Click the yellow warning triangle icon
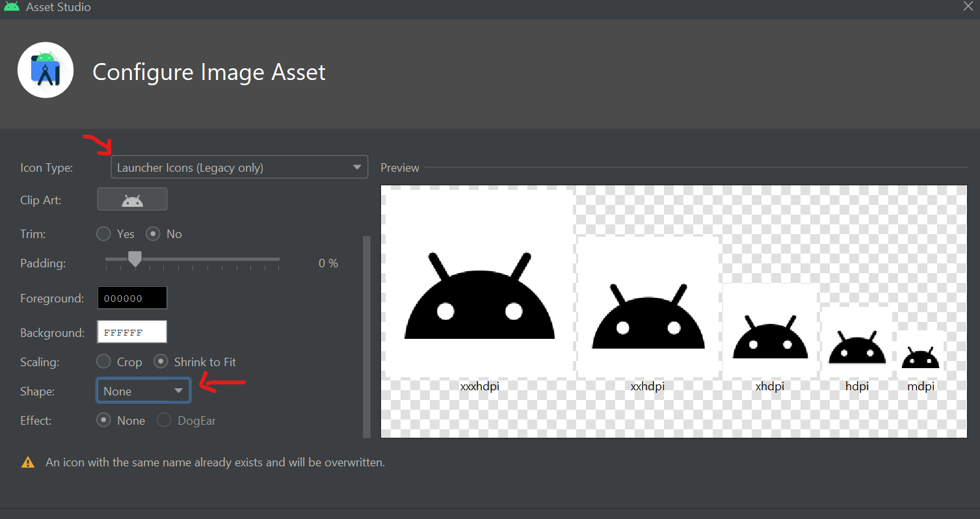This screenshot has width=980, height=519. point(28,462)
